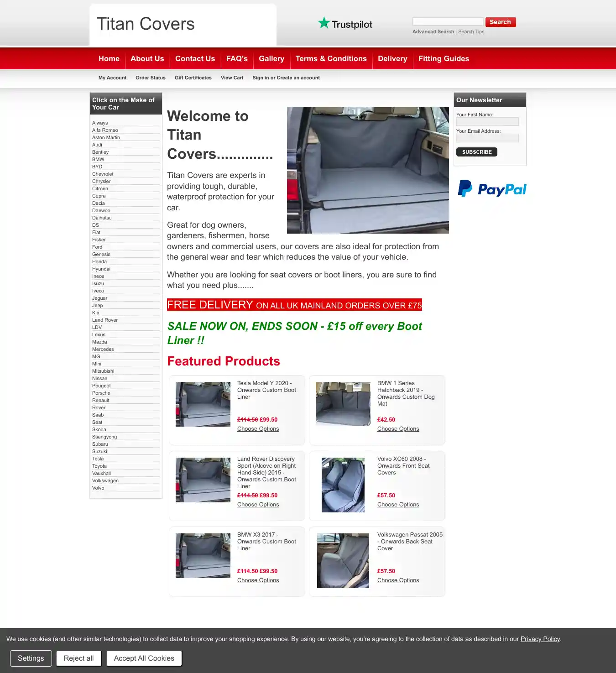Image resolution: width=616 pixels, height=673 pixels.
Task: Click the BMW 1 Series dog mat image
Action: coord(343,404)
